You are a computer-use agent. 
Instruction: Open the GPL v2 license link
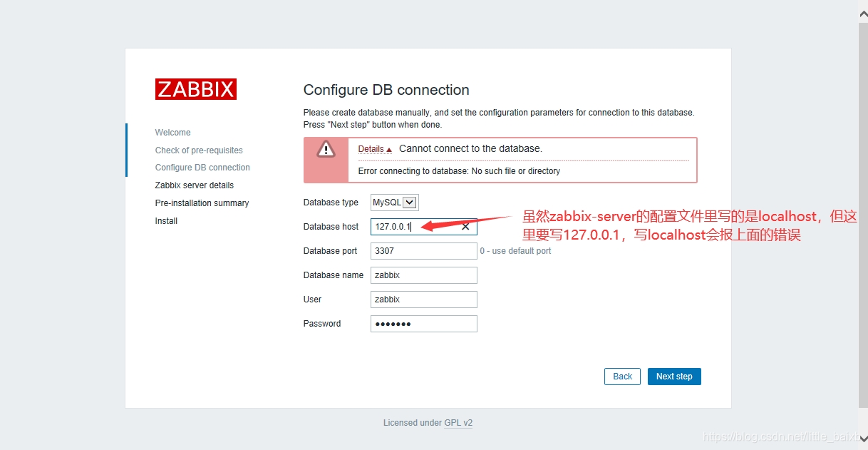(x=458, y=423)
